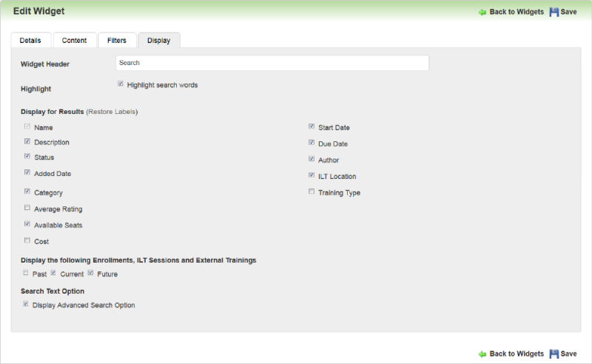This screenshot has width=592, height=364.
Task: Click the top Back to Widgets link
Action: point(517,12)
